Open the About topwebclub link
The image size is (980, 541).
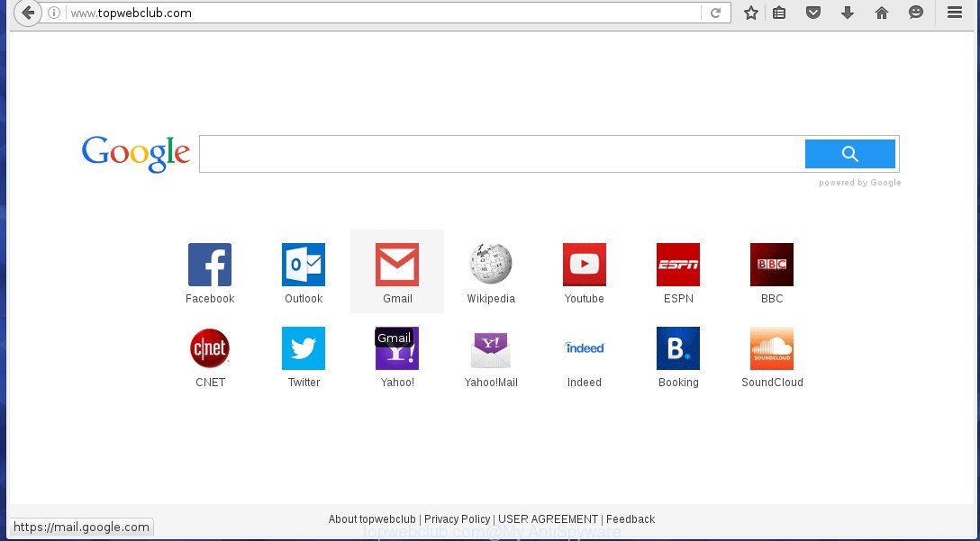tap(372, 519)
